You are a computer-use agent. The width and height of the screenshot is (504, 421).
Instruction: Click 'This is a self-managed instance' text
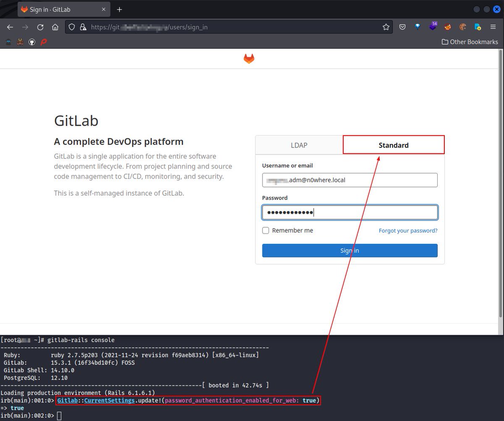(x=119, y=193)
